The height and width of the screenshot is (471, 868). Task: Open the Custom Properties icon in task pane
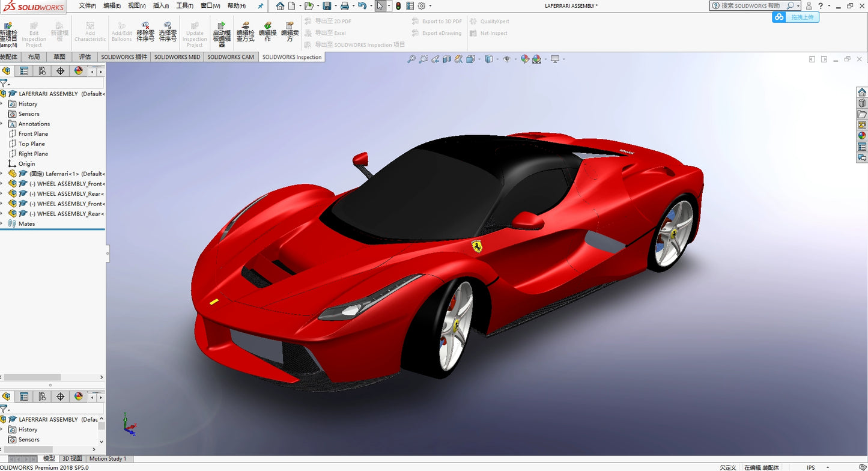[x=862, y=147]
